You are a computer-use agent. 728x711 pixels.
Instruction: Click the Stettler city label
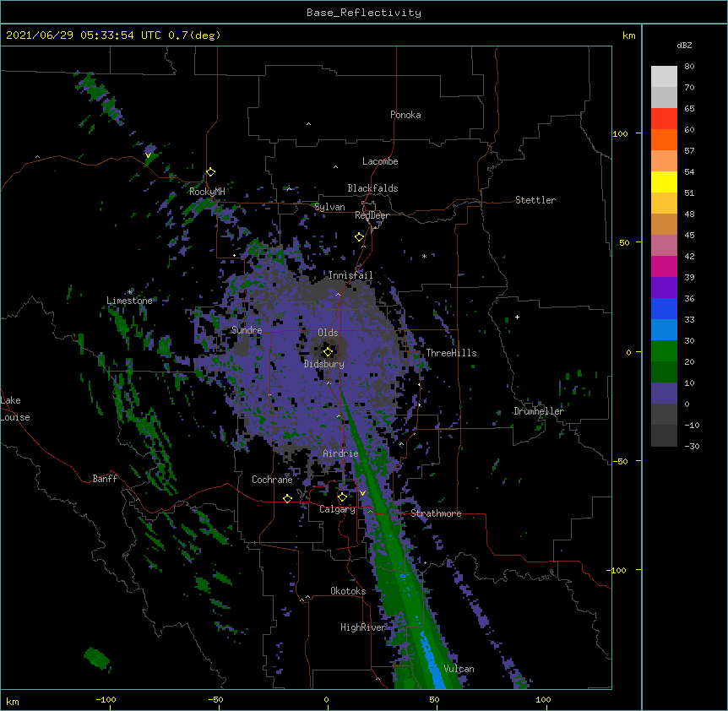pyautogui.click(x=535, y=200)
